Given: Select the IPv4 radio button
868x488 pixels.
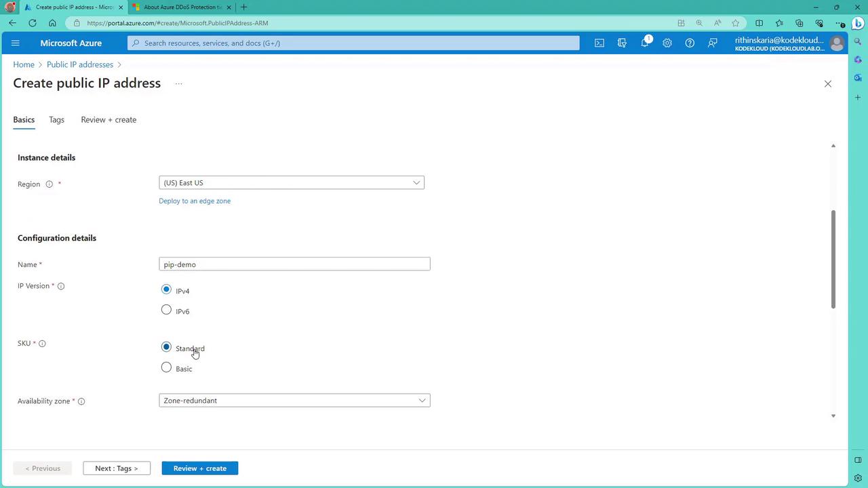Looking at the screenshot, I should (x=166, y=289).
